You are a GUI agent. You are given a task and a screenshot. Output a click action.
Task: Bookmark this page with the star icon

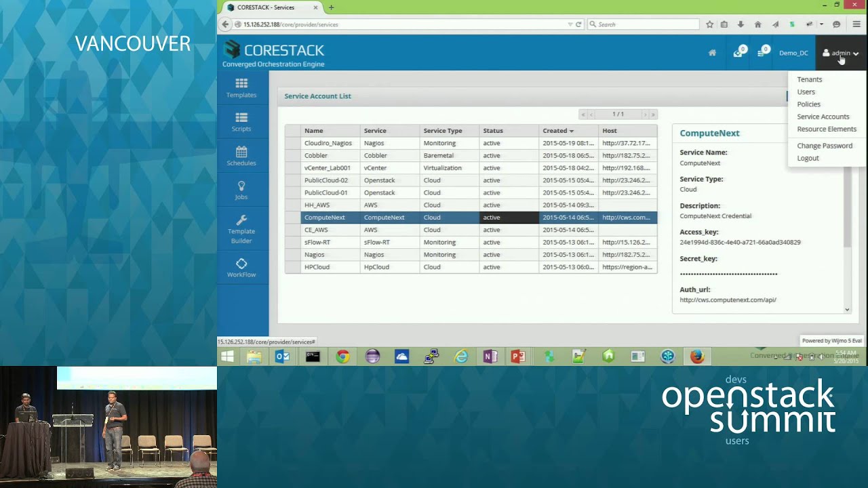click(x=709, y=24)
